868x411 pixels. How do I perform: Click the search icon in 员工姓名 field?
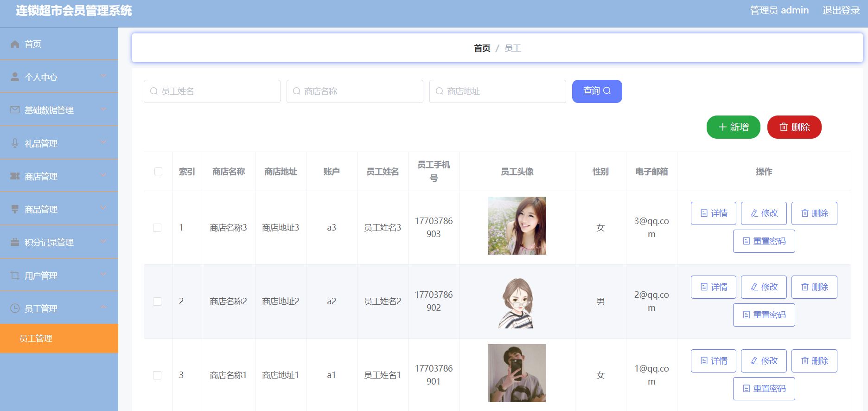[154, 91]
